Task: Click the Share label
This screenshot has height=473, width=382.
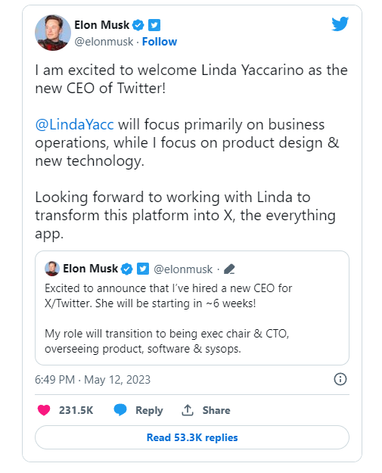Action: 216,410
